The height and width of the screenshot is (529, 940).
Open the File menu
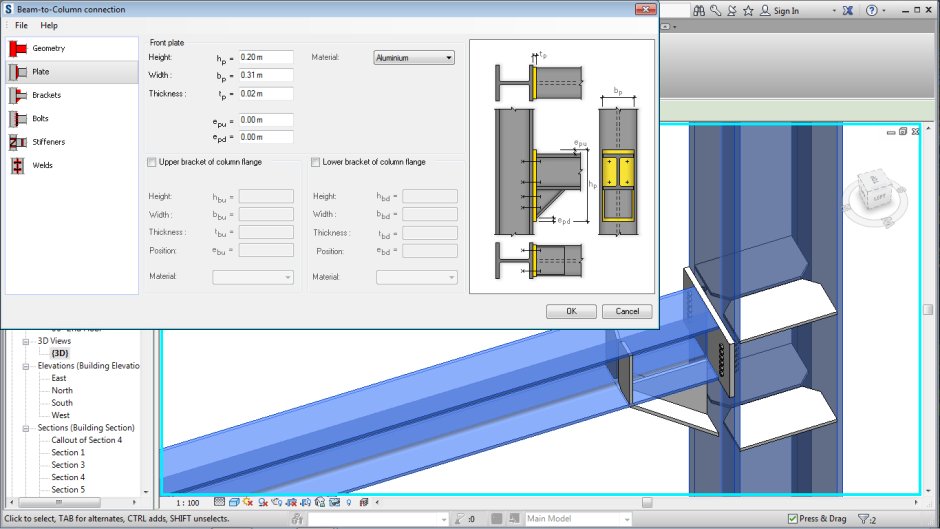click(21, 25)
